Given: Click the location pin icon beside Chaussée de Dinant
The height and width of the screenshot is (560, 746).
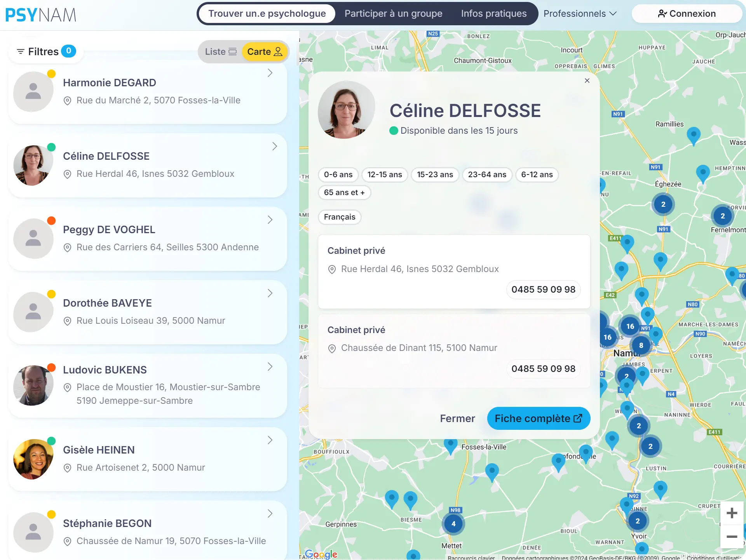Looking at the screenshot, I should click(332, 349).
